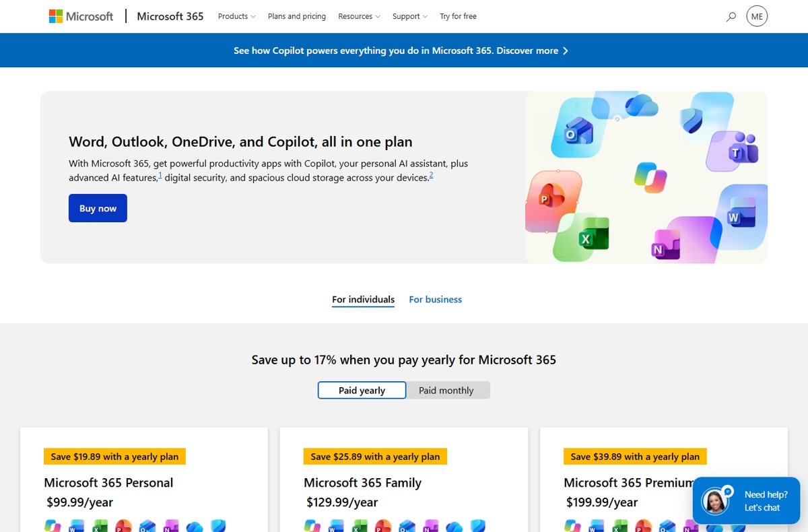The height and width of the screenshot is (532, 808).
Task: Open Try for free in the header
Action: click(459, 16)
